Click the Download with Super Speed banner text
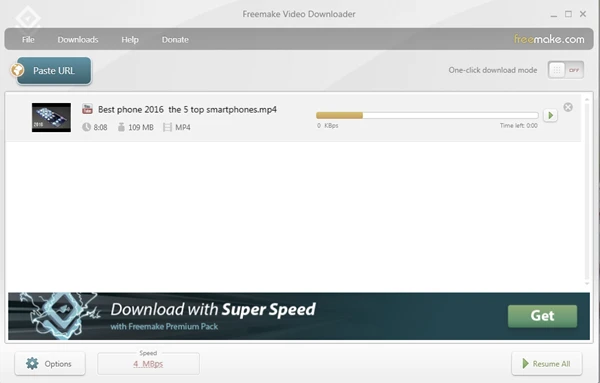Viewport: 600px width, 383px height. 213,310
